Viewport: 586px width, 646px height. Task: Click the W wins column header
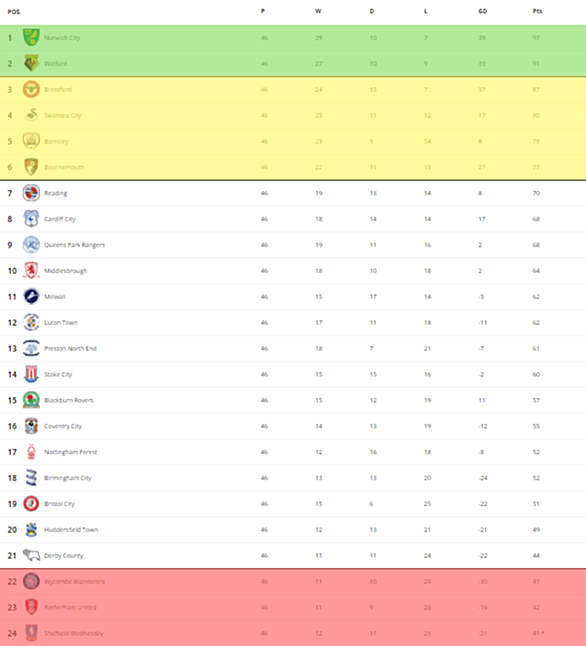[x=318, y=11]
